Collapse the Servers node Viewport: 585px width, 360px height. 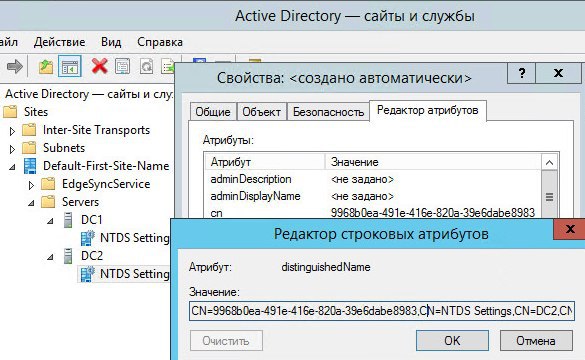click(x=31, y=203)
